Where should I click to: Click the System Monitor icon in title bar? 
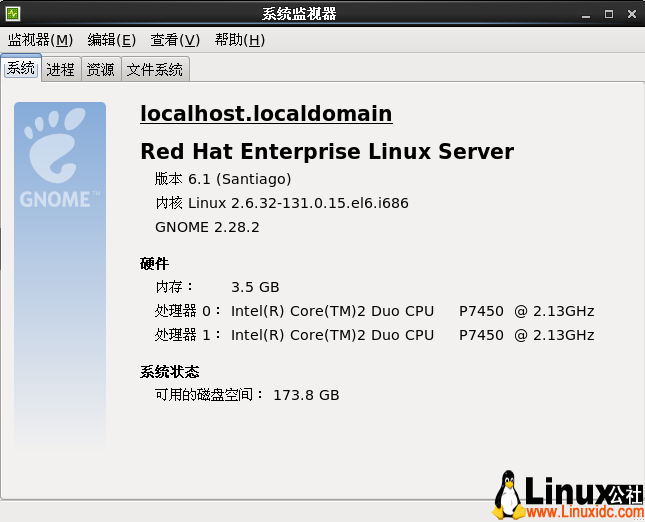pos(12,14)
